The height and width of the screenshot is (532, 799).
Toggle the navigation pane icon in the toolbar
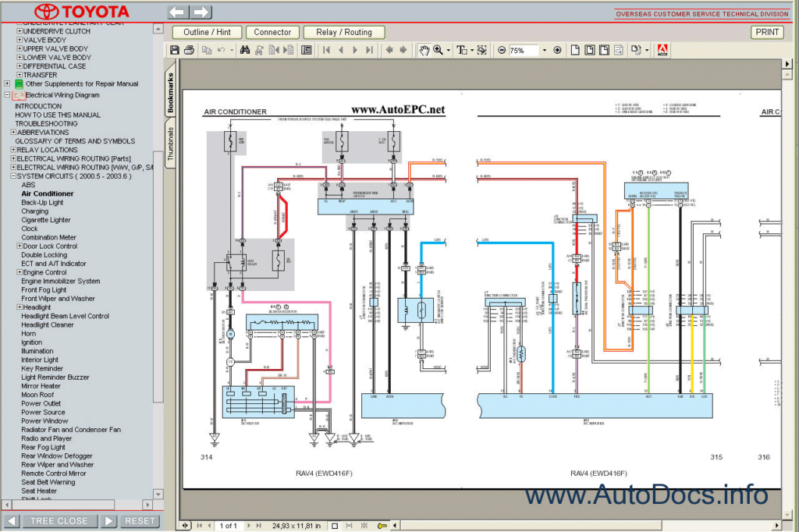(x=306, y=50)
